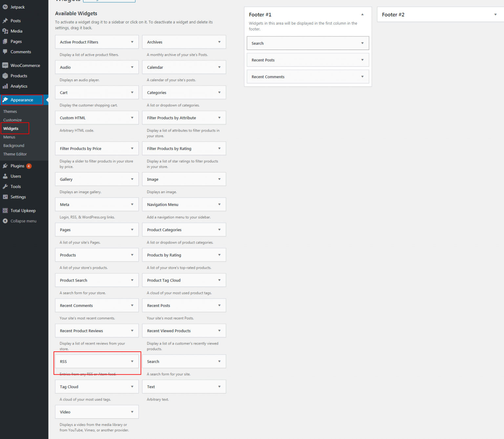Open the Themes menu item

click(10, 111)
